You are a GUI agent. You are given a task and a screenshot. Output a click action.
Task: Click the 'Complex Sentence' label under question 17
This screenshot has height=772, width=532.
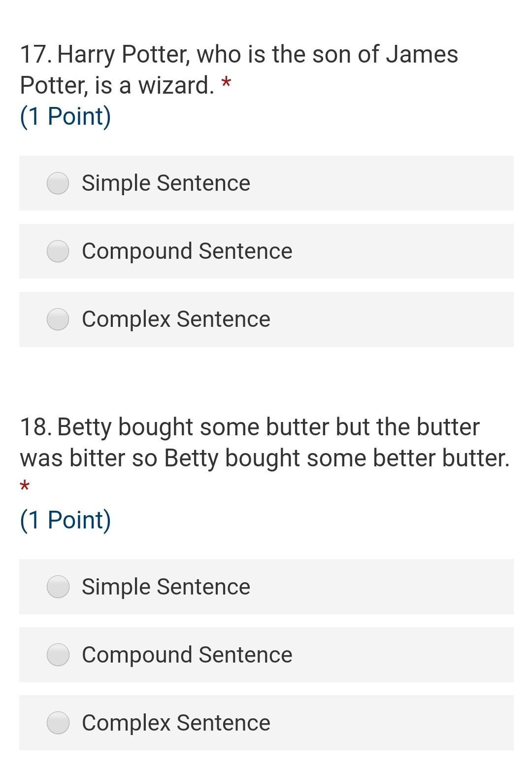(176, 319)
